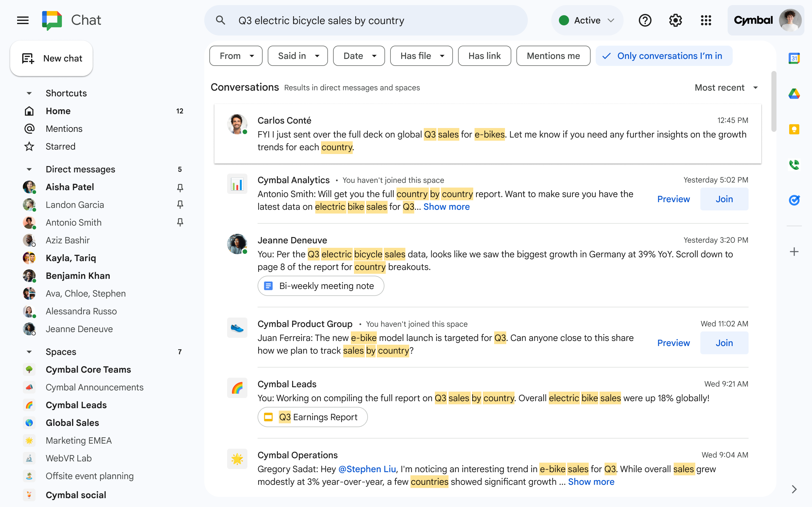The height and width of the screenshot is (507, 812).
Task: Open Google Calendar from the right panel
Action: click(x=794, y=58)
